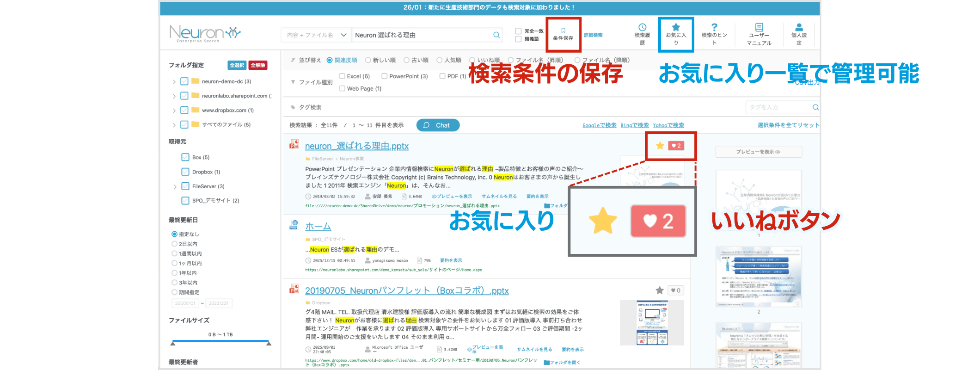Open 20190705_Neuronパンフレット result title
The height and width of the screenshot is (370, 980).
click(407, 291)
